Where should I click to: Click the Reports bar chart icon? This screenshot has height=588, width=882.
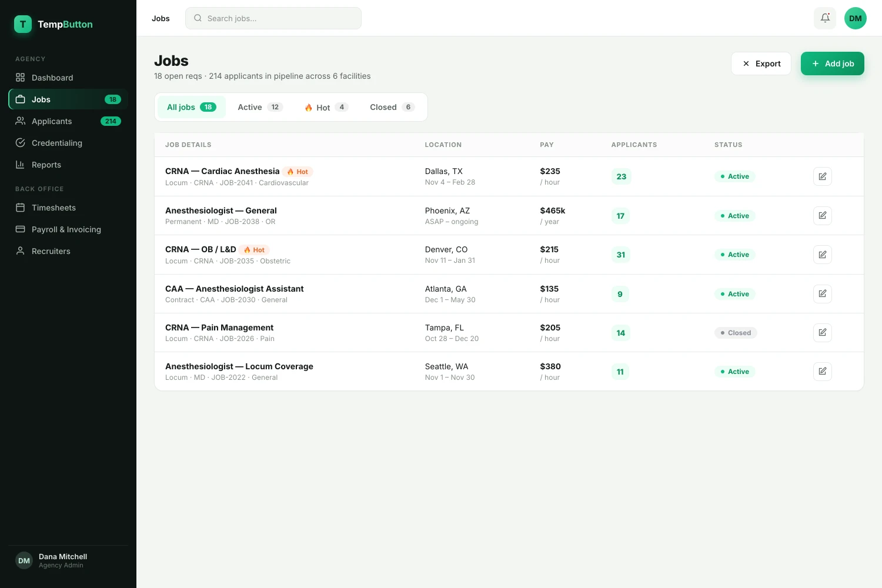click(x=21, y=165)
